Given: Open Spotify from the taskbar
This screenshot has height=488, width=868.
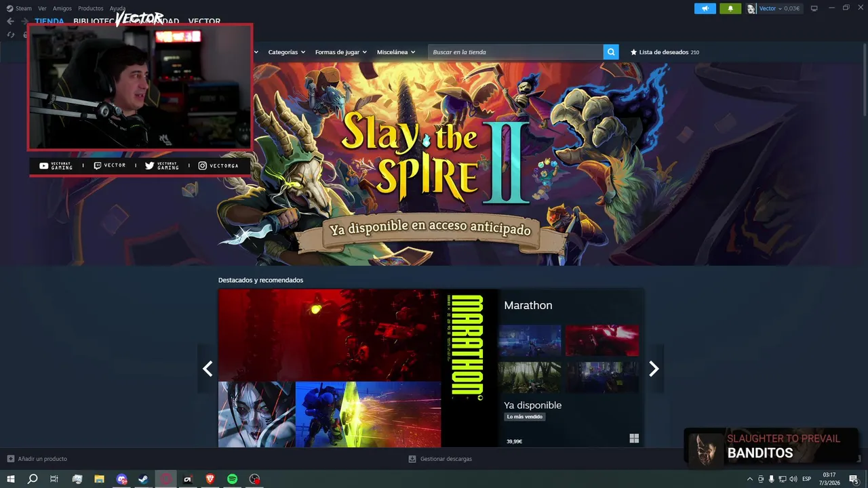Looking at the screenshot, I should (x=232, y=479).
